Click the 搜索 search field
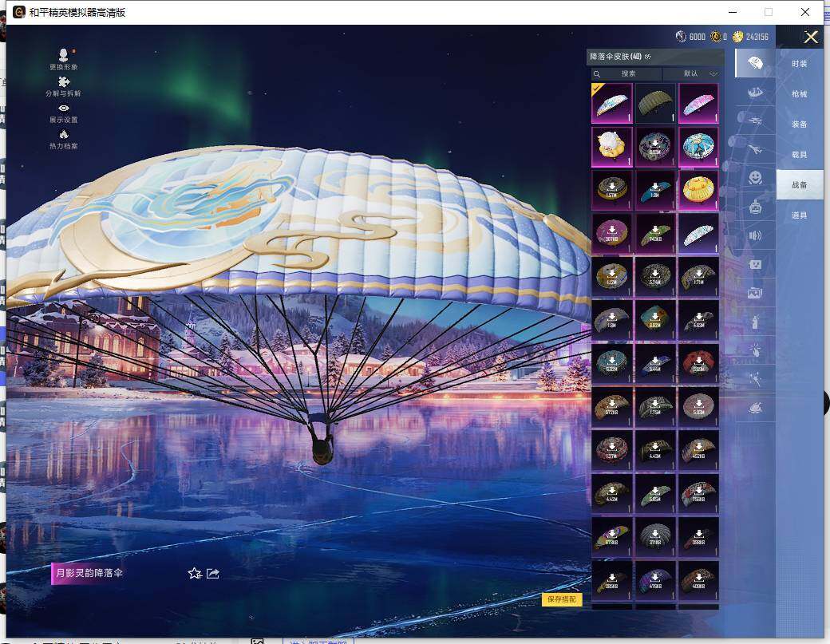 (x=627, y=74)
